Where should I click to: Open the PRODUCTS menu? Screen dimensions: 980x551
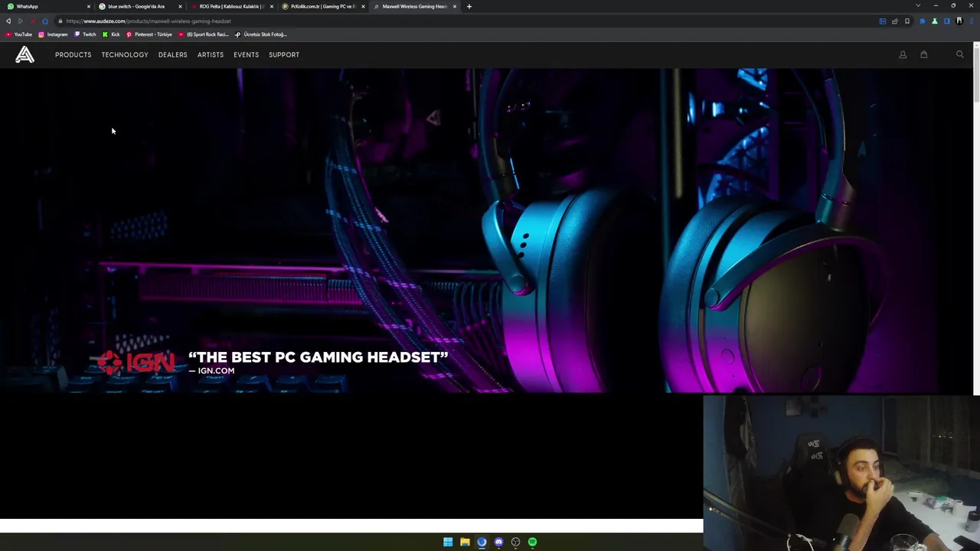[x=73, y=54]
